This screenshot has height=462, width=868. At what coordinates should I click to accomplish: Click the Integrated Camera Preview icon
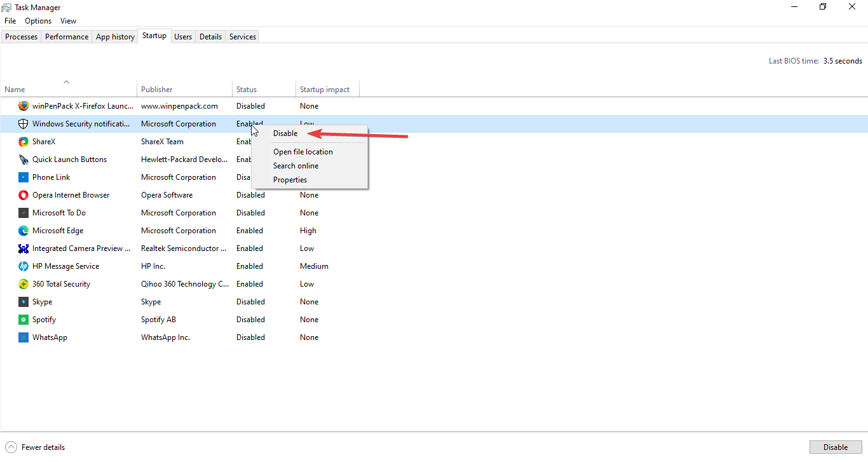click(24, 248)
